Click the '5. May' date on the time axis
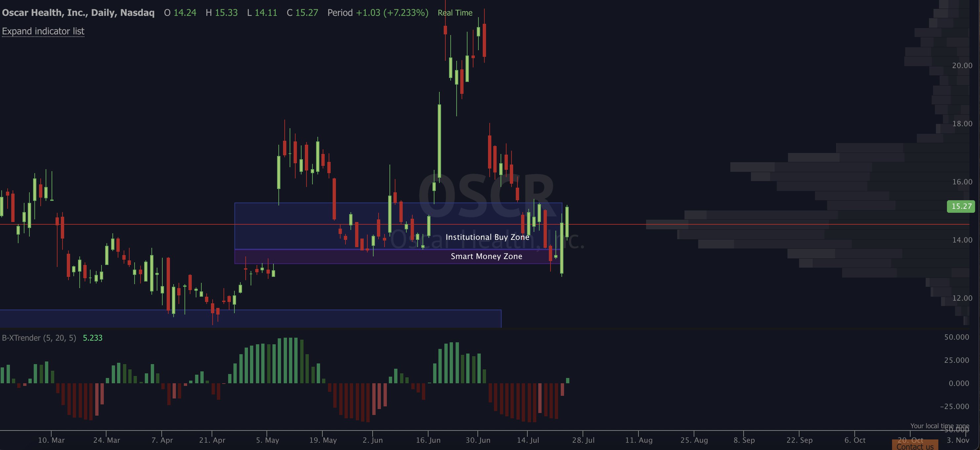Image resolution: width=980 pixels, height=450 pixels. [x=267, y=440]
